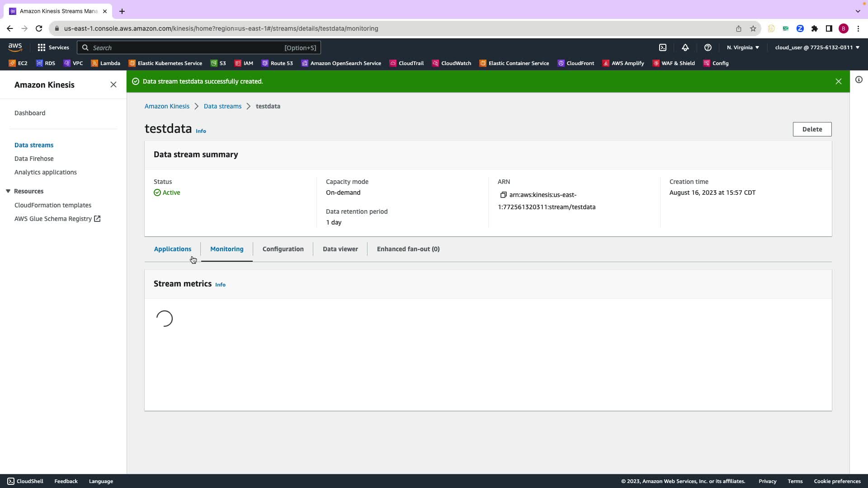Viewport: 868px width, 488px height.
Task: Click the Delete stream button
Action: [x=812, y=129]
